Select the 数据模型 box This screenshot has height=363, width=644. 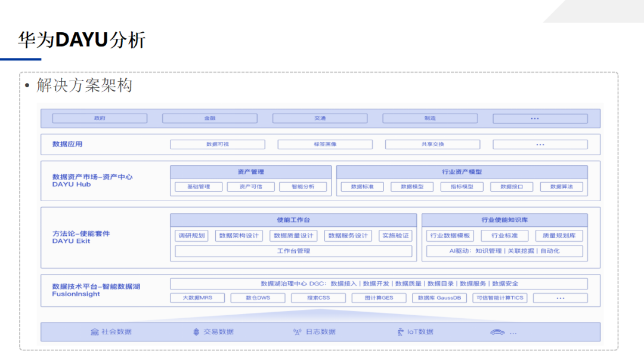tap(412, 187)
